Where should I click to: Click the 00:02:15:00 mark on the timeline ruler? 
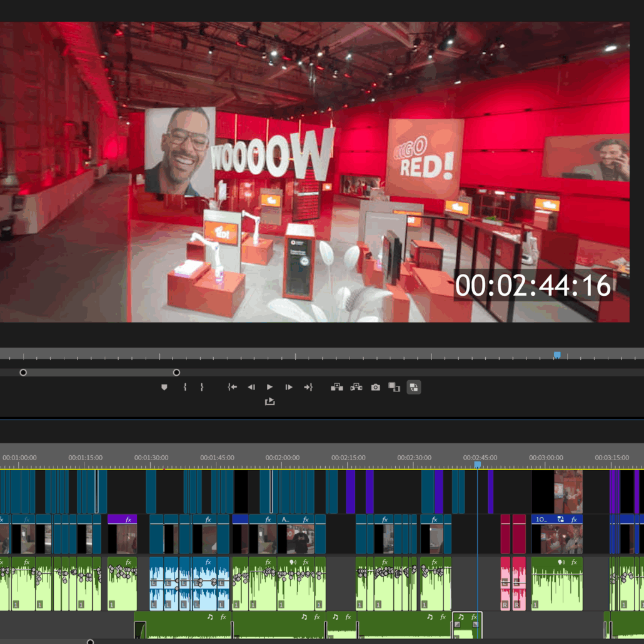(x=348, y=458)
